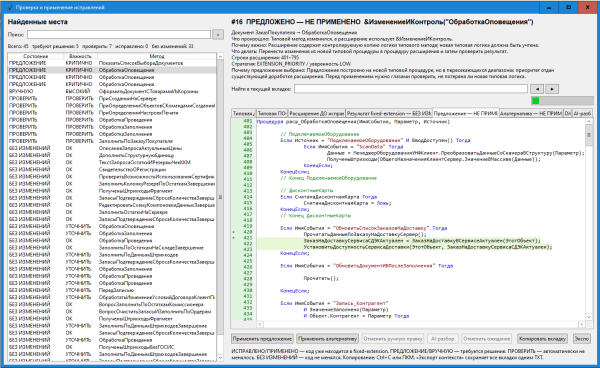Click the AI-разбор button at bottom

[x=442, y=339]
